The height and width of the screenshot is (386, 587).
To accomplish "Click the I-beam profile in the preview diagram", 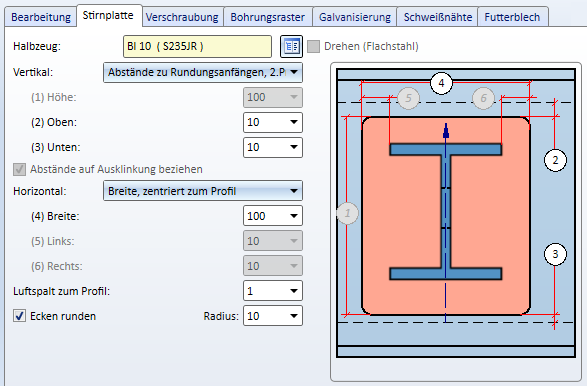I will 445,212.
